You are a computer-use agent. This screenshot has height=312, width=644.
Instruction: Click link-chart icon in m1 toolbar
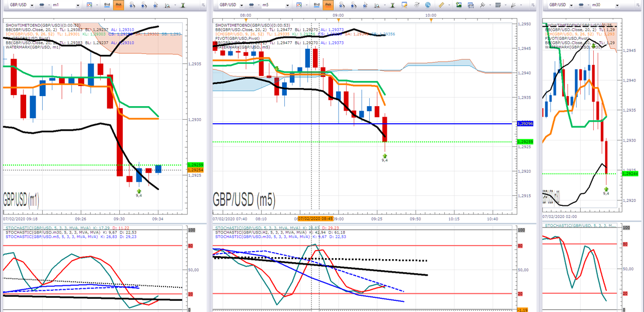click(42, 5)
